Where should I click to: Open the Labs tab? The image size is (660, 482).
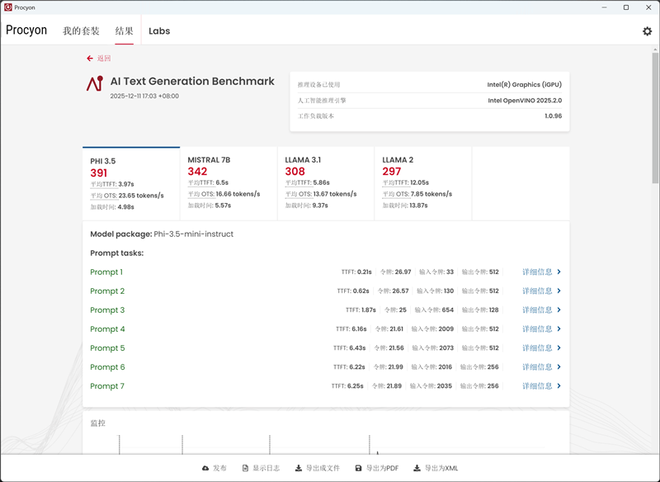[x=159, y=31]
